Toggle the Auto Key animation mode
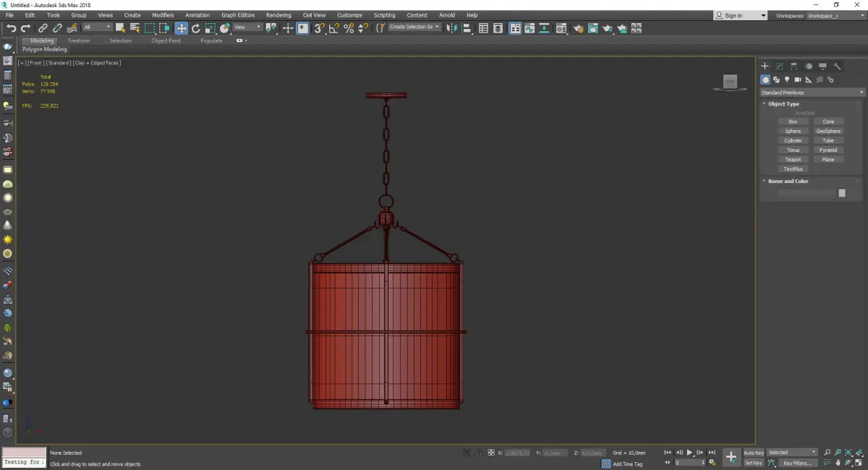The height and width of the screenshot is (470, 868). [753, 453]
